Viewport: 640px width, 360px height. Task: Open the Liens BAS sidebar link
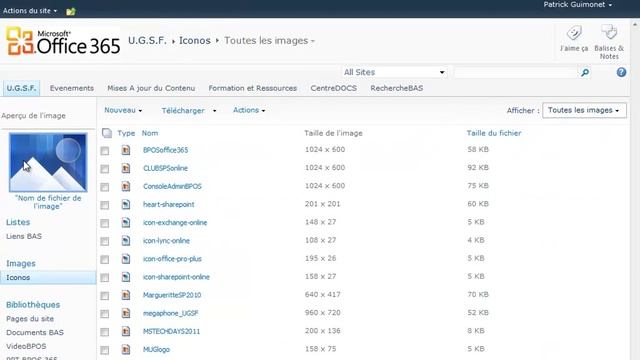click(x=24, y=236)
